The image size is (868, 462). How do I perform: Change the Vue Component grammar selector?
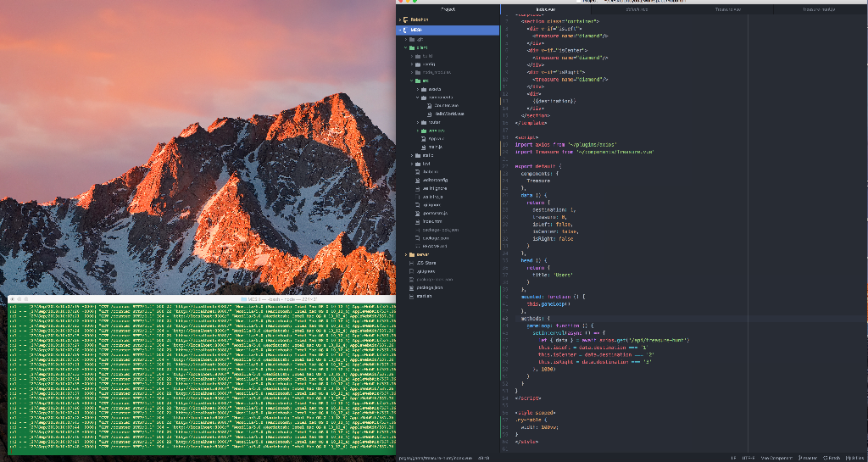coord(777,458)
